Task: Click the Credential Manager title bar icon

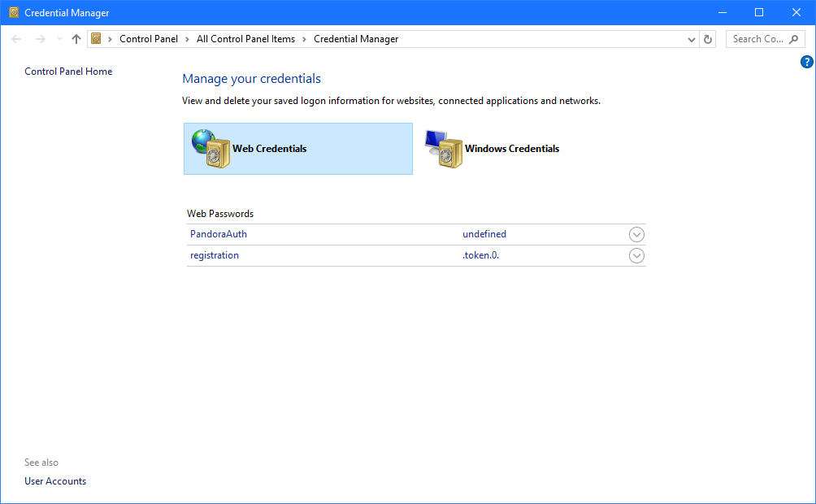Action: [x=14, y=12]
